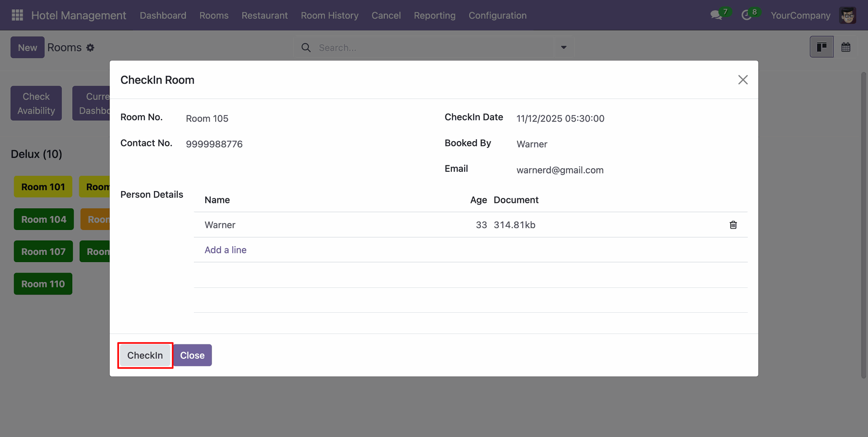Switch to kanban view
868x437 pixels.
click(821, 47)
